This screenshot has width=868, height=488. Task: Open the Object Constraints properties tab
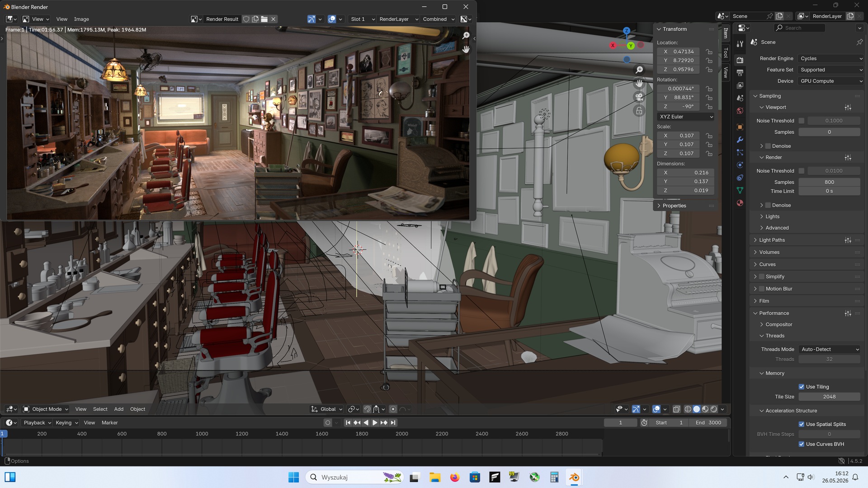point(740,178)
